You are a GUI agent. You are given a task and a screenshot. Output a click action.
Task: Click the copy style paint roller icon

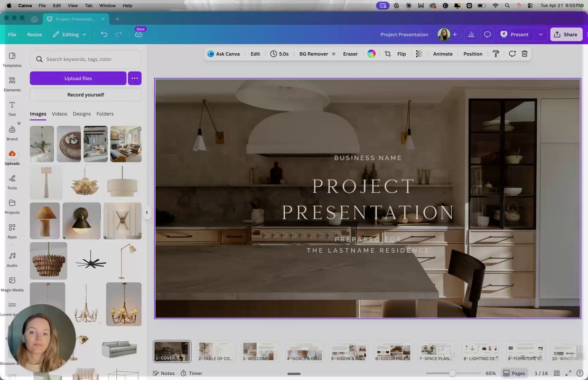(496, 54)
